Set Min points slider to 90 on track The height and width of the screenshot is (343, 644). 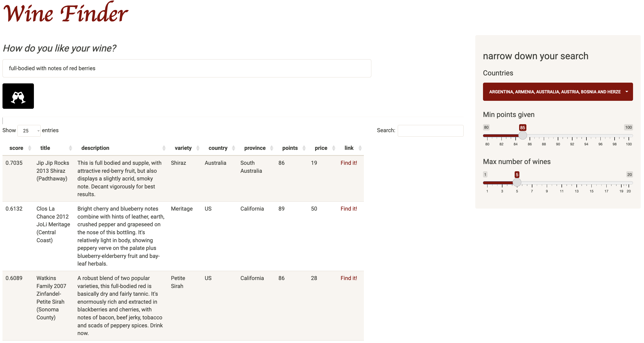coord(558,136)
